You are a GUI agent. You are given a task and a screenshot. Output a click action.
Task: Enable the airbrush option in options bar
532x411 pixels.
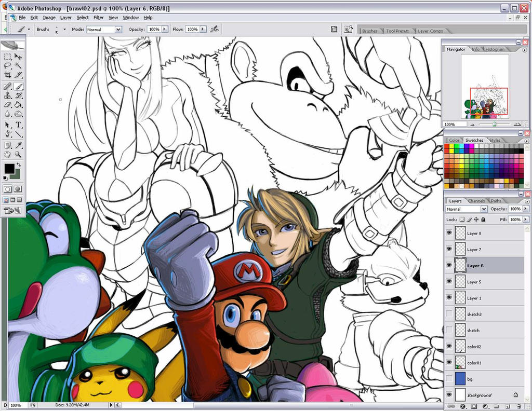[x=215, y=30]
